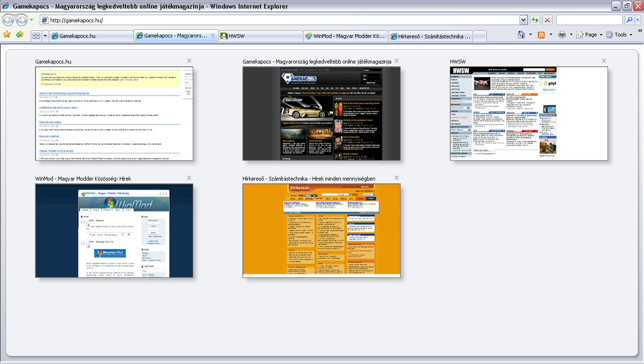This screenshot has width=644, height=364.
Task: Click the 'Gamekapocs.hu' preview title
Action: [54, 62]
